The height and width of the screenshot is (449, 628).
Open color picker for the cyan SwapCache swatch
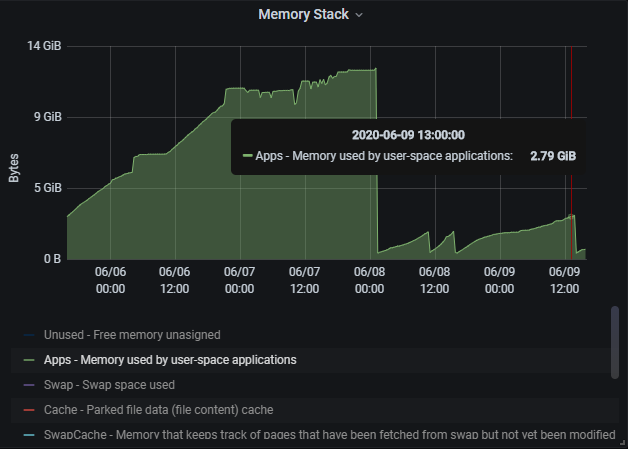pyautogui.click(x=29, y=435)
